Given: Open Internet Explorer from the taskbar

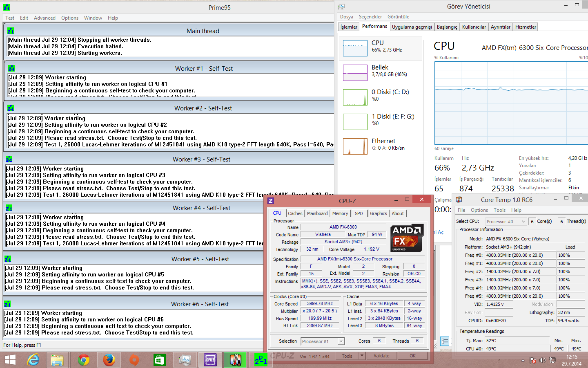Looking at the screenshot, I should pos(33,360).
